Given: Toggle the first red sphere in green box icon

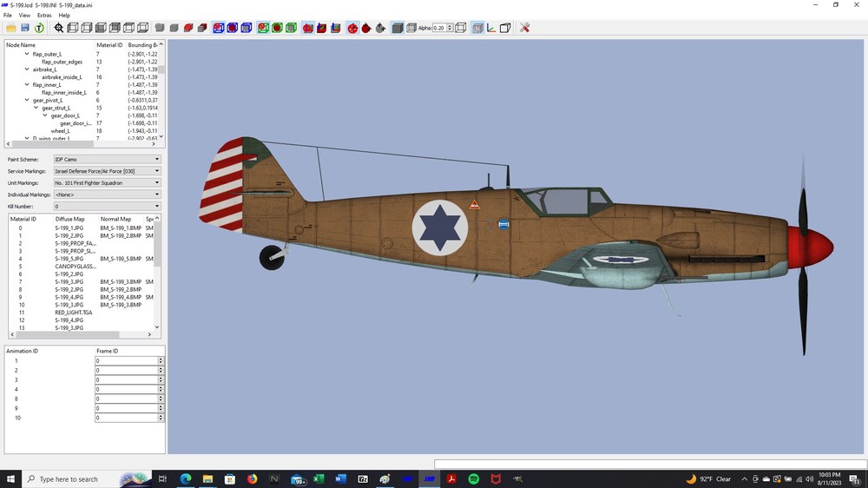Looking at the screenshot, I should click(x=263, y=28).
